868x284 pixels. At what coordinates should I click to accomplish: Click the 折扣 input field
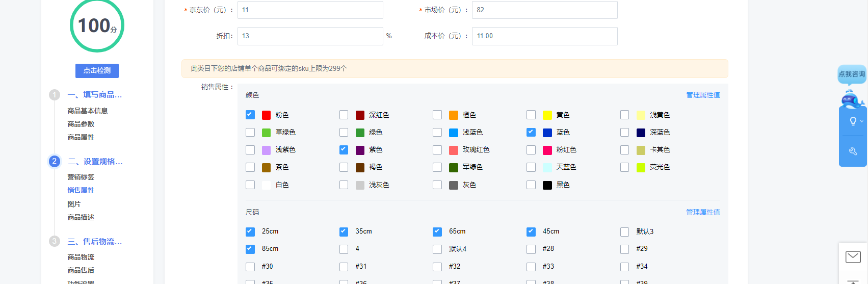click(x=310, y=36)
